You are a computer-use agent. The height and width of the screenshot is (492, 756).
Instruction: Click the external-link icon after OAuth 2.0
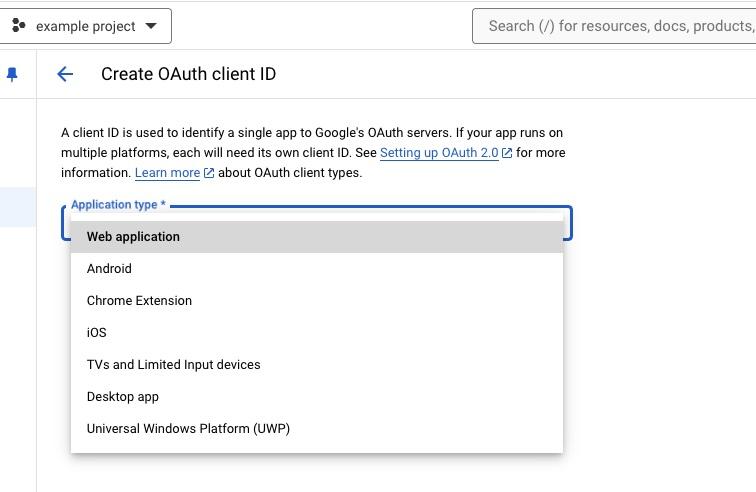point(507,153)
